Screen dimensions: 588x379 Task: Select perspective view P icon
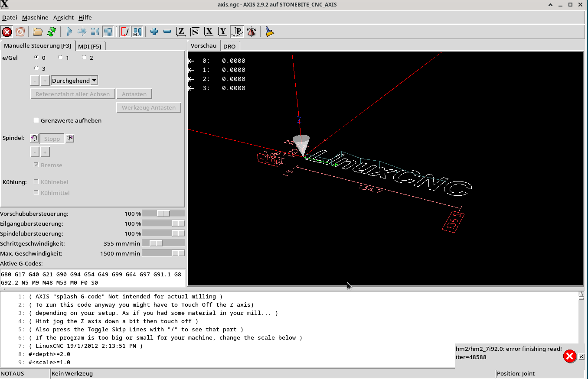[x=237, y=32]
